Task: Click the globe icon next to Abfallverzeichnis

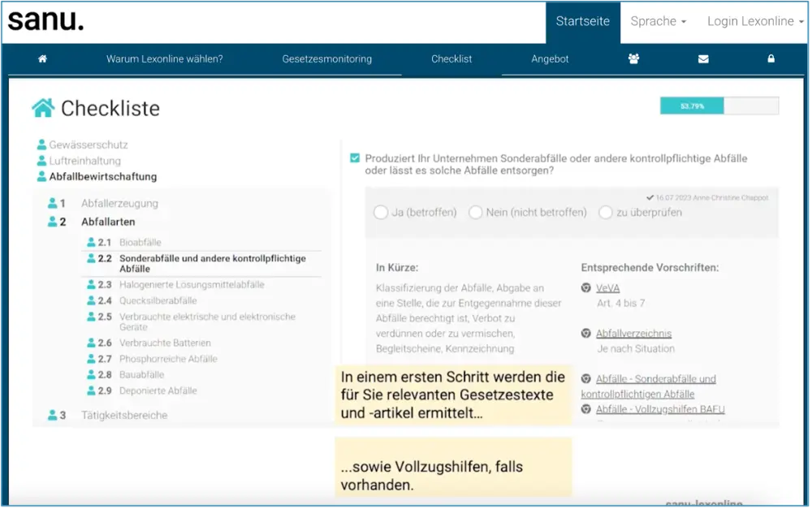Action: pos(585,334)
